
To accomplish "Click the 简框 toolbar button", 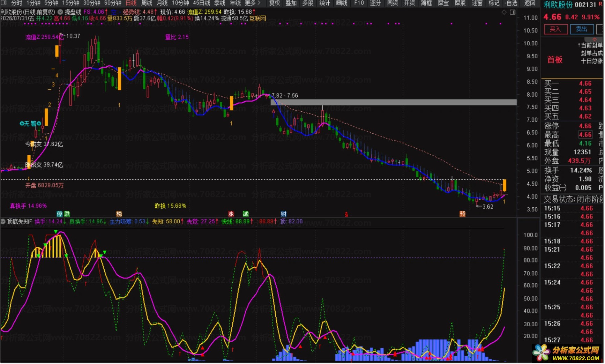I will point(426,3).
